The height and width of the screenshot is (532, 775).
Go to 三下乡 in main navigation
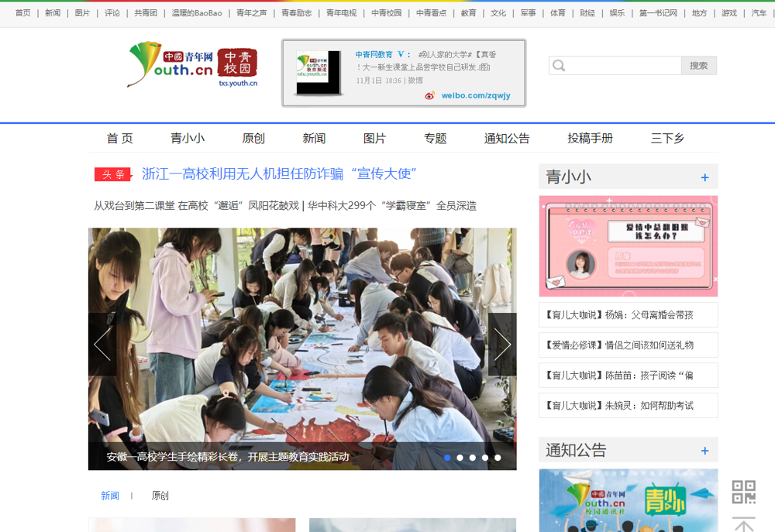point(667,138)
